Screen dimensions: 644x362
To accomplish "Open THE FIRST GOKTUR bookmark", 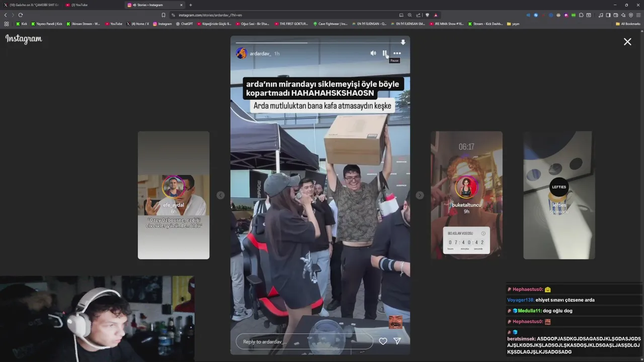I will [291, 24].
